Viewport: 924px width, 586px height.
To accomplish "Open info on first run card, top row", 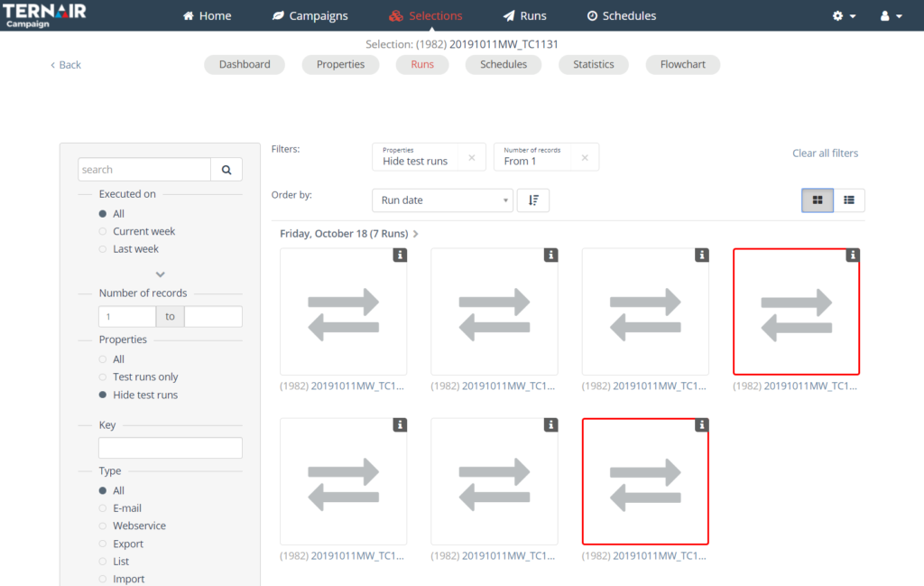I will (400, 256).
